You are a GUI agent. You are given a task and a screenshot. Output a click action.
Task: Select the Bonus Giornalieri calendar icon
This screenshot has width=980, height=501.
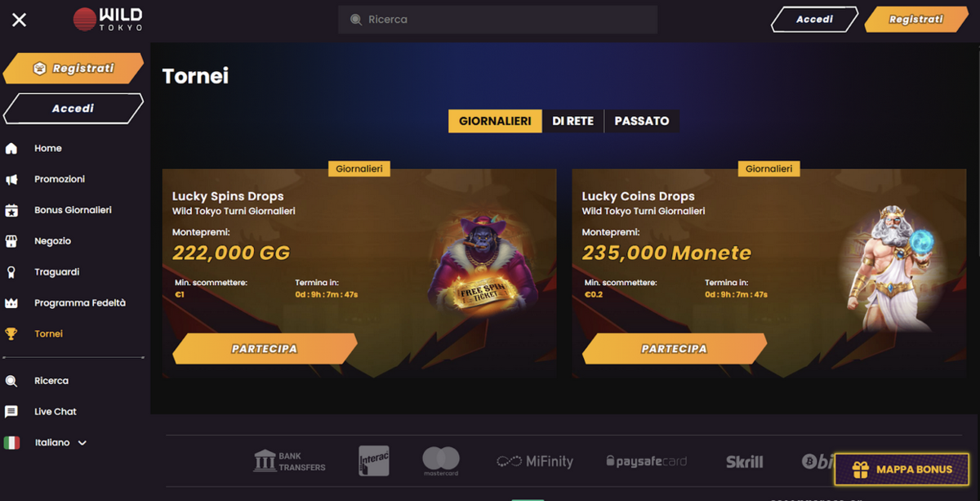click(x=11, y=210)
